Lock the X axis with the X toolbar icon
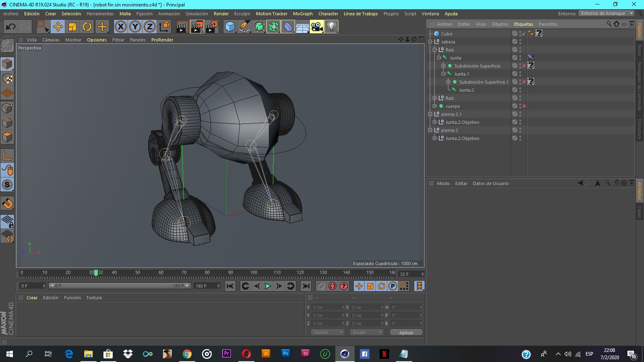 click(x=120, y=27)
